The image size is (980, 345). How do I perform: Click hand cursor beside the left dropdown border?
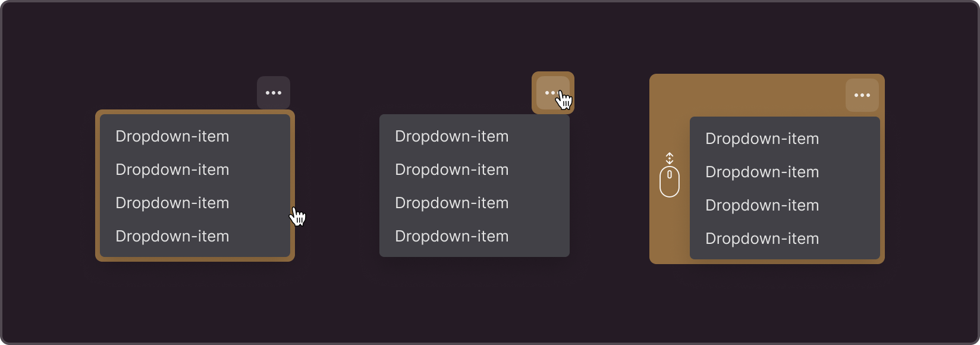click(x=298, y=217)
